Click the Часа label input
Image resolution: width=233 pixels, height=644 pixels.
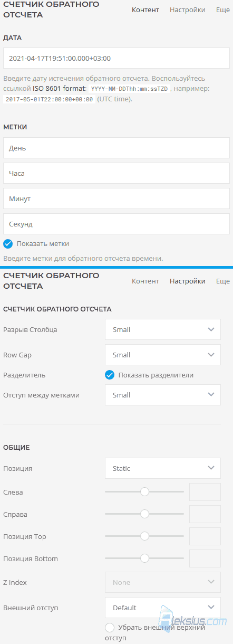point(116,173)
